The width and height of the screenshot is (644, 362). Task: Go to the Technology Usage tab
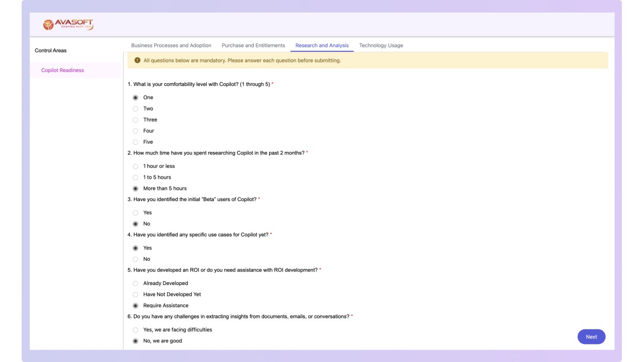[381, 45]
